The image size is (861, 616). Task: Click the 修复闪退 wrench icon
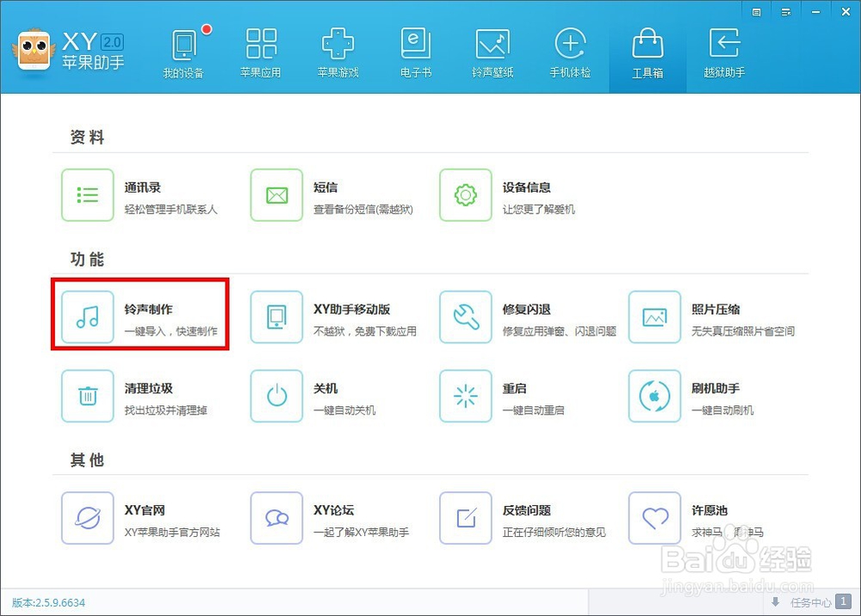pos(465,317)
